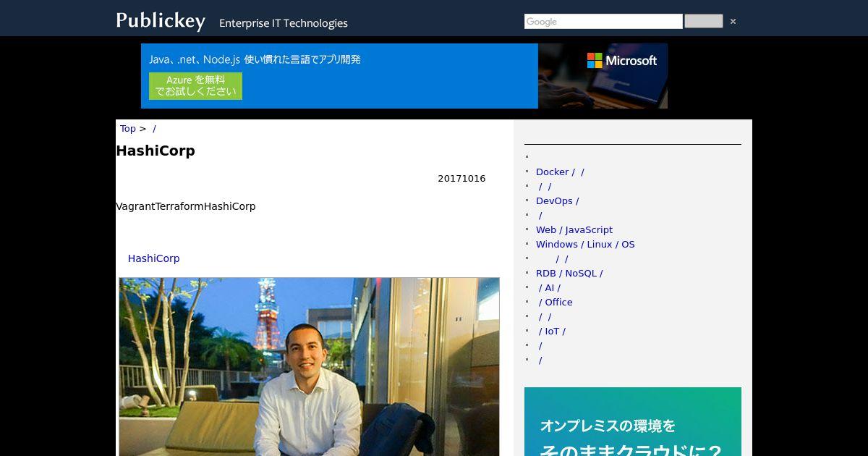Click the VagrantTerraformHashiCorp intro text

(186, 207)
